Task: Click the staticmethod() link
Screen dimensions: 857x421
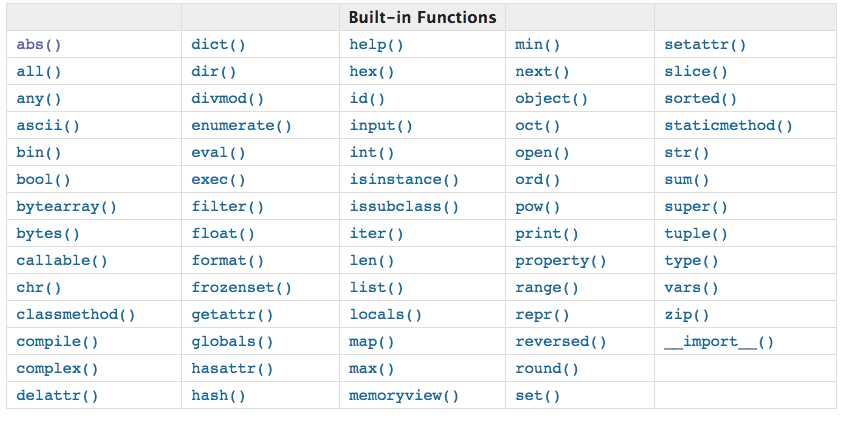Action: pyautogui.click(x=728, y=126)
